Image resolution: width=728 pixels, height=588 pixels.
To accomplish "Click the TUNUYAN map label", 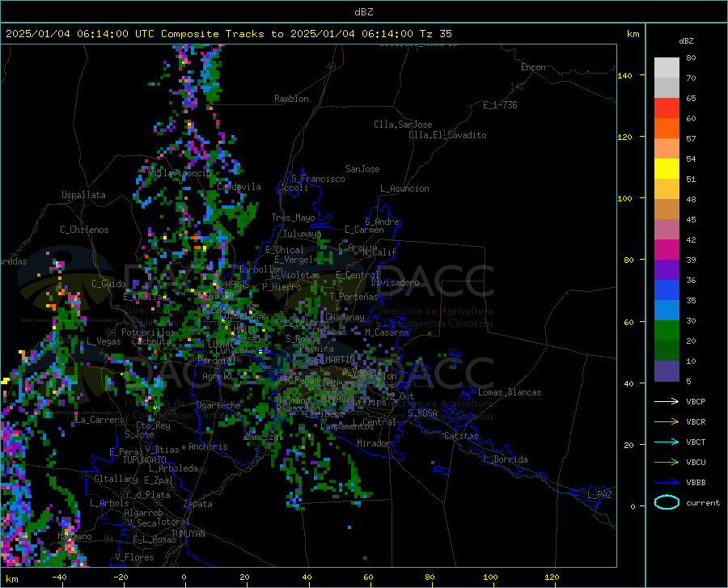I will coord(188,533).
